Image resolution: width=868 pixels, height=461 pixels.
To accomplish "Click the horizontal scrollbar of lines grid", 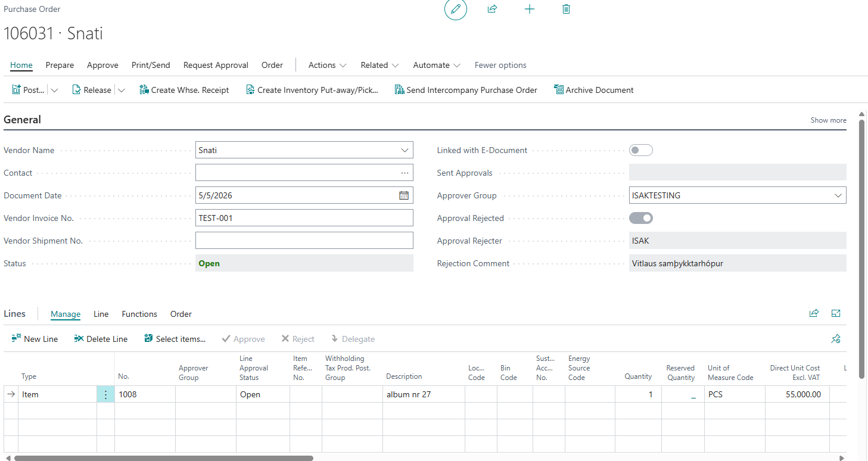I will click(164, 458).
